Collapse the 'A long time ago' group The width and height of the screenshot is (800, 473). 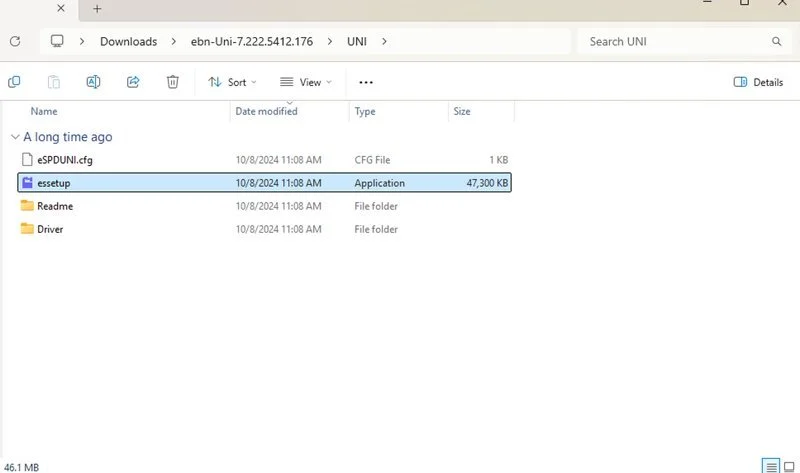pos(15,137)
